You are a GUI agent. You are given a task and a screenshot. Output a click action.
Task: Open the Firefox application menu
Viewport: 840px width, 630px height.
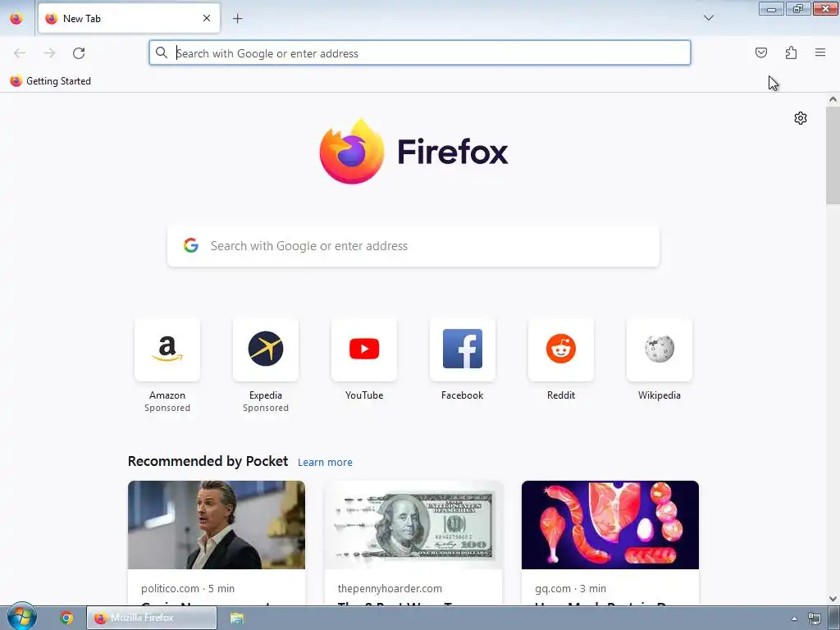click(819, 52)
